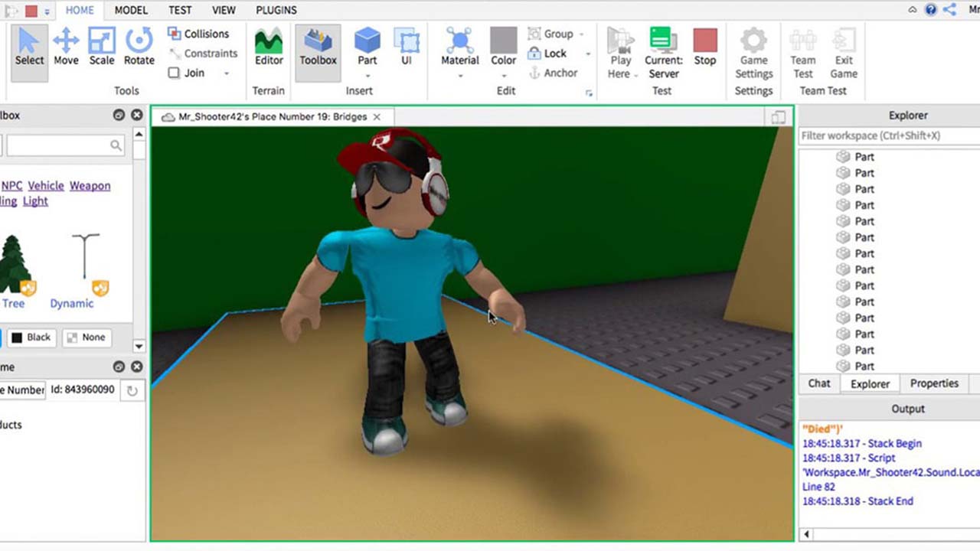980x551 pixels.
Task: Click the Toolbox search magnifier
Action: pos(116,145)
